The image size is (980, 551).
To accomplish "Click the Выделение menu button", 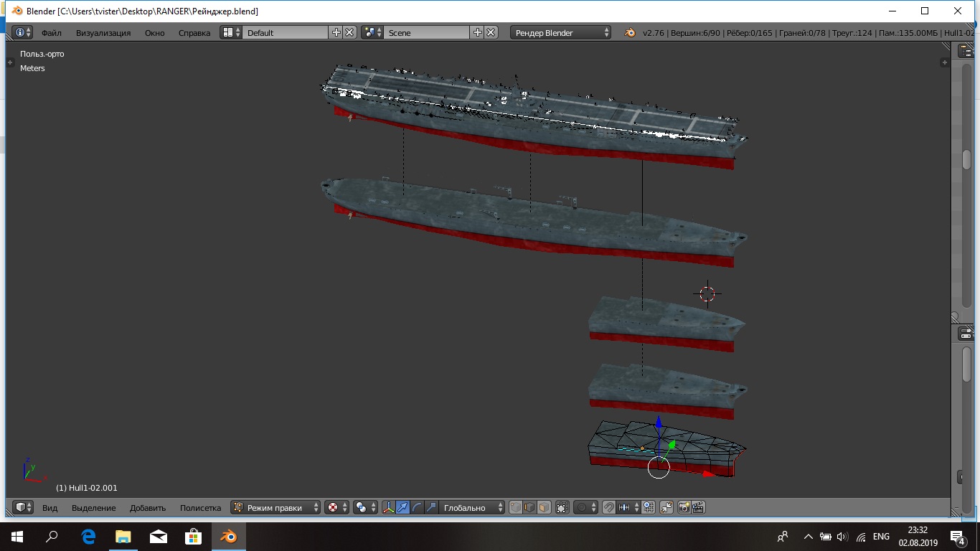I will click(x=93, y=507).
